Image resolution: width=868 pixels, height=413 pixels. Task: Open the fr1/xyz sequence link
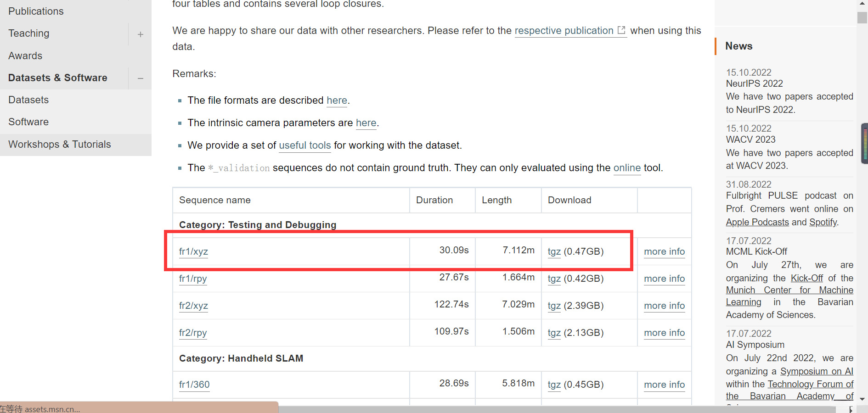(193, 251)
